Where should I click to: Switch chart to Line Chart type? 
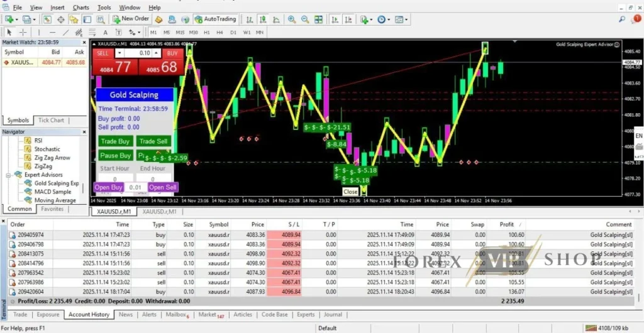(x=277, y=19)
